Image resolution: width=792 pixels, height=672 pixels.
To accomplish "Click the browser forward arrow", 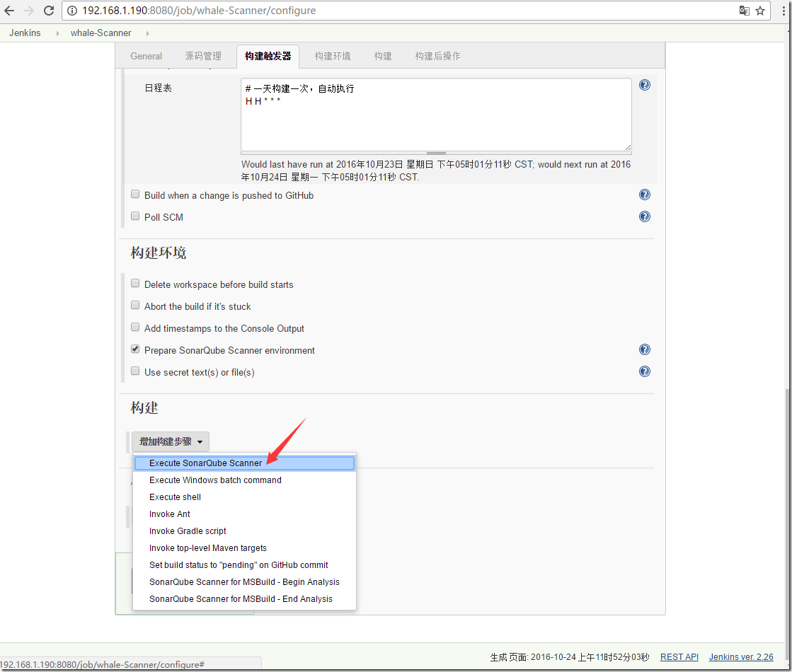I will coord(29,10).
